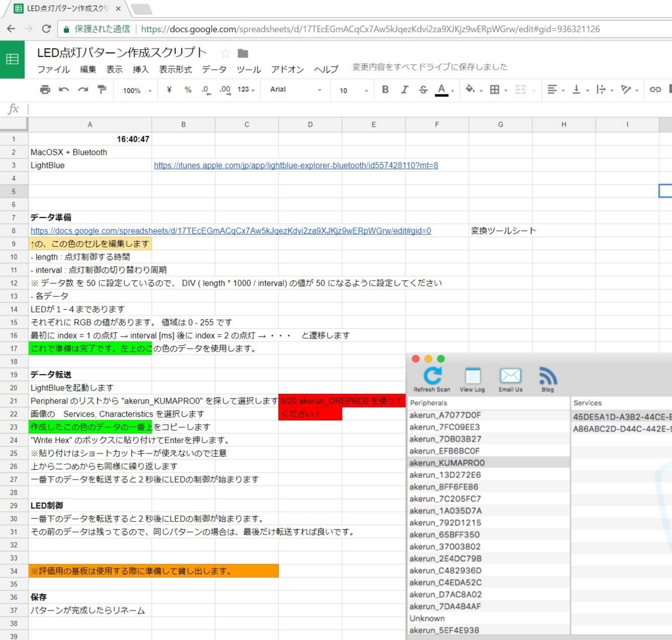Click the move to folder icon
The image size is (672, 640).
(243, 53)
